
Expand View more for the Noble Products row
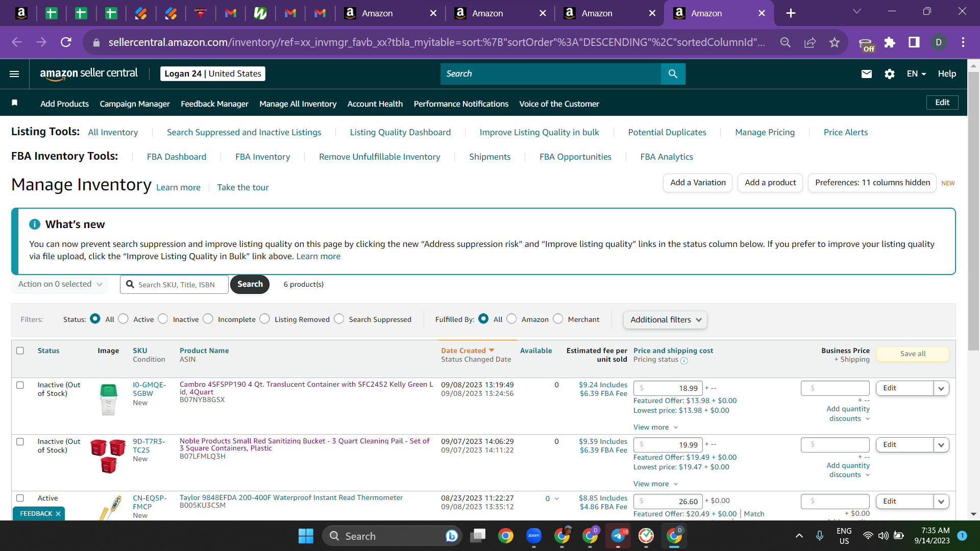point(655,484)
